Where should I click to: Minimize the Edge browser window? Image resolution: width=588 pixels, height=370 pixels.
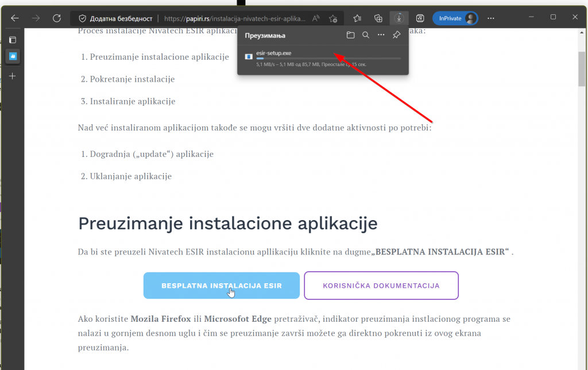[x=531, y=17]
